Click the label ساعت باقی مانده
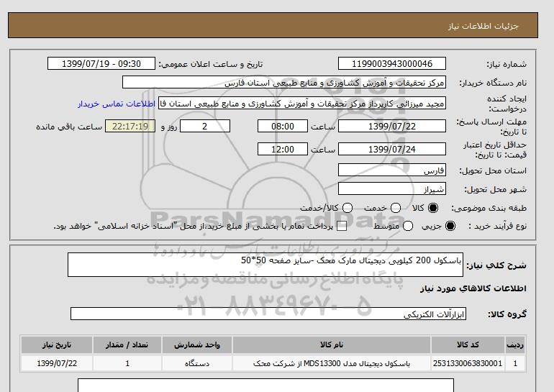This screenshot has width=554, height=392. tap(69, 127)
